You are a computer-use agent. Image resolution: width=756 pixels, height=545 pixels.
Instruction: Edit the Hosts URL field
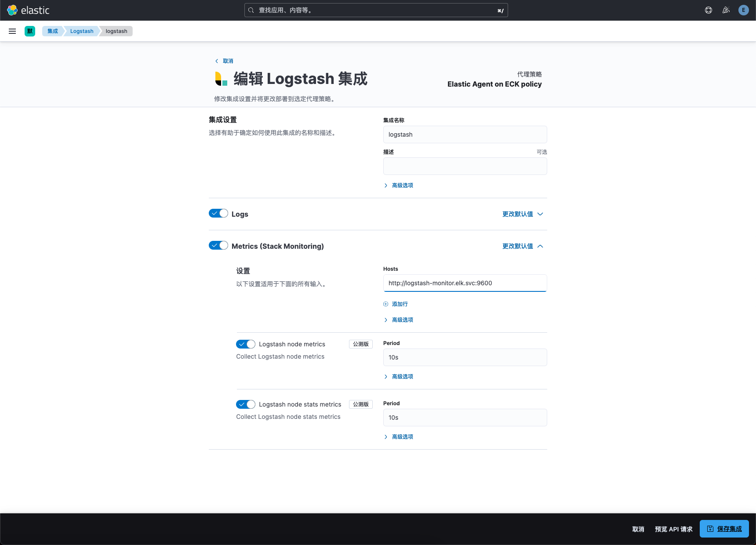click(x=465, y=283)
